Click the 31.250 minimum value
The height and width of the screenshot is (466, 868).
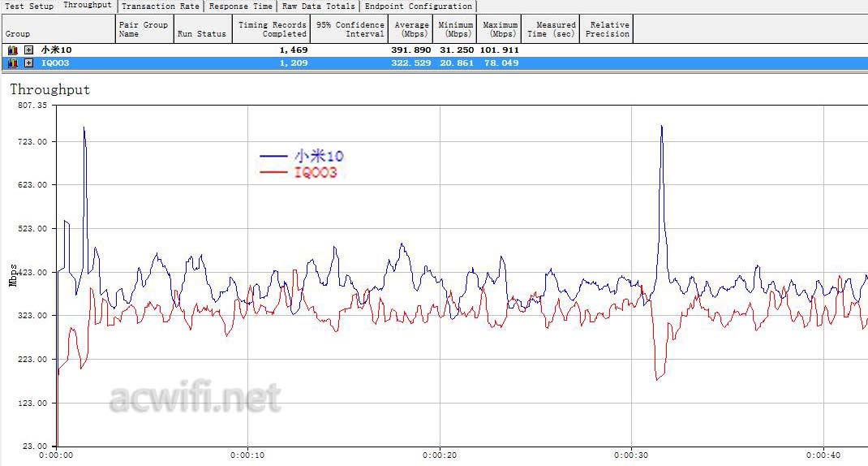click(457, 50)
